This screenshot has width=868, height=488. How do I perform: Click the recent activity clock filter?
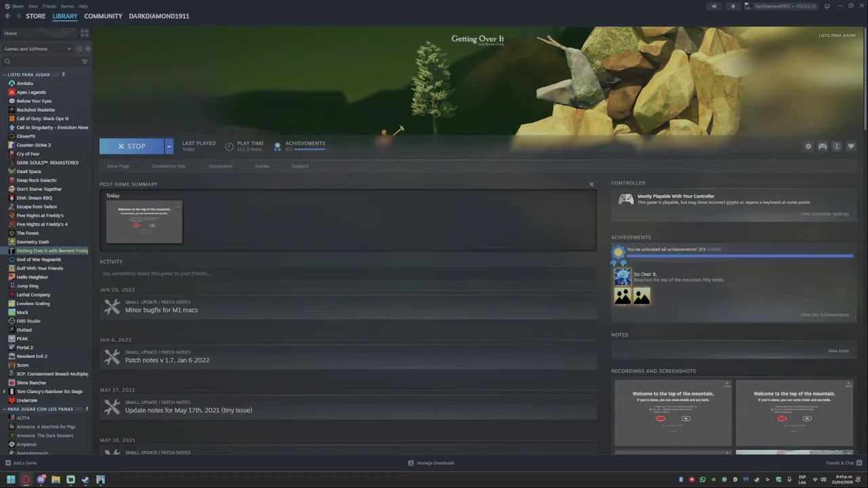click(x=79, y=49)
